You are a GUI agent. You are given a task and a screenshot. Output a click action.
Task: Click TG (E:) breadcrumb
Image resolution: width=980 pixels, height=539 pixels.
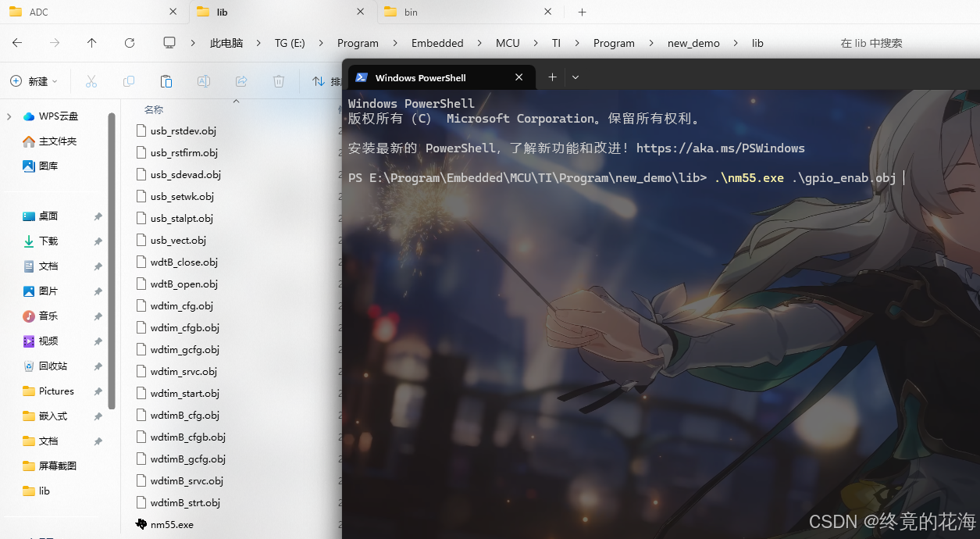290,43
